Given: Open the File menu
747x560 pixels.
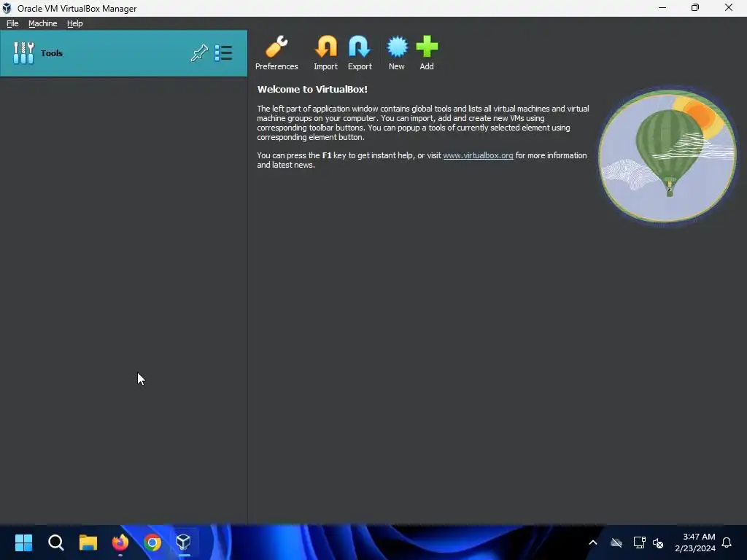Looking at the screenshot, I should click(x=12, y=23).
